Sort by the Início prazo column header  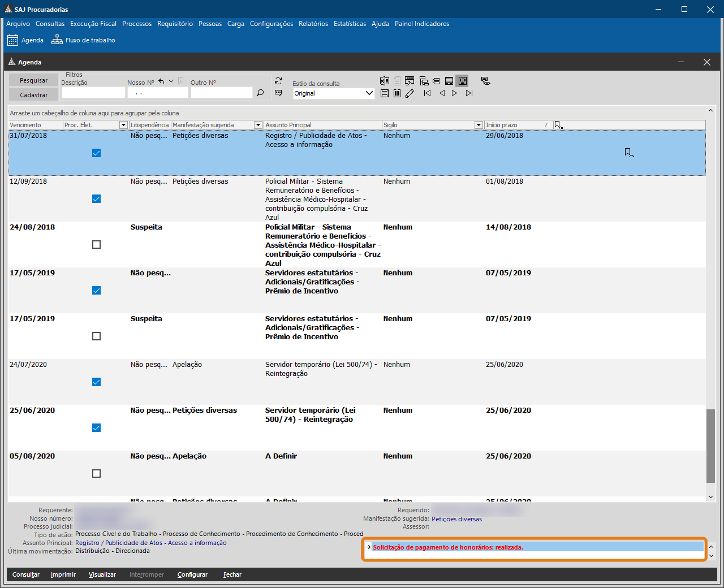(518, 125)
